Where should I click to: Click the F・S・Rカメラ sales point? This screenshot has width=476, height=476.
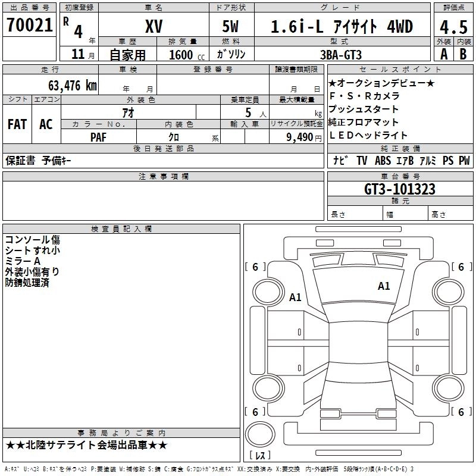click(x=364, y=96)
